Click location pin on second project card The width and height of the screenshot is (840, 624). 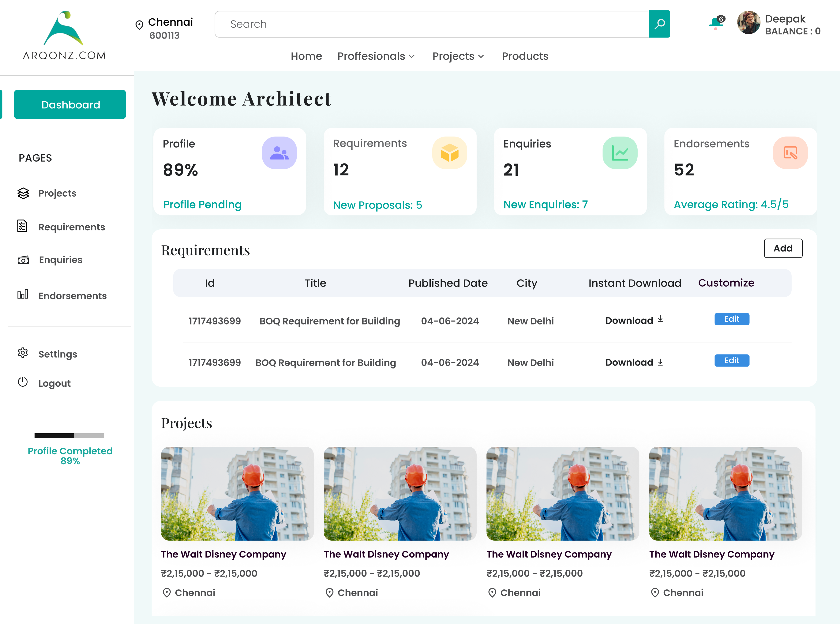(x=330, y=593)
